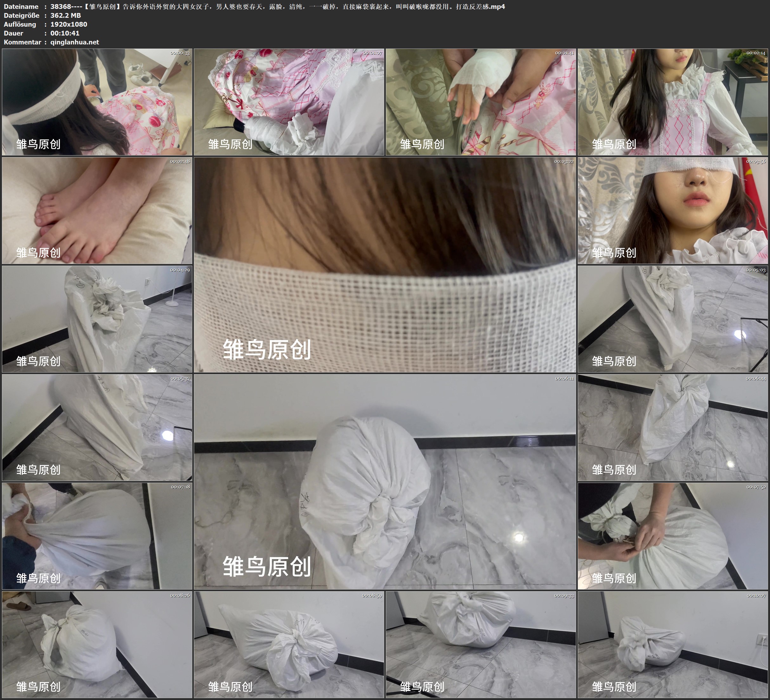
Task: Select the thumbnail marked 00:01:41
Action: pyautogui.click(x=480, y=102)
